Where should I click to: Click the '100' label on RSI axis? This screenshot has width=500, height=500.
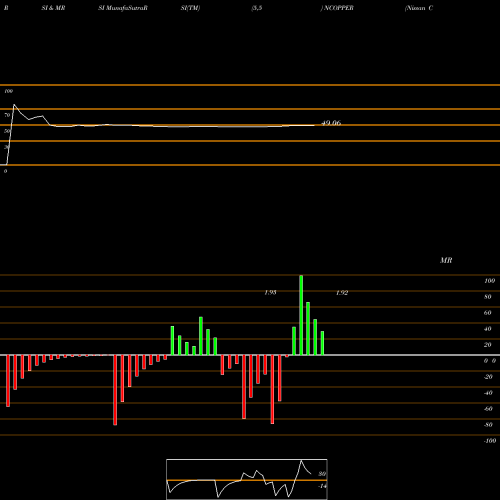tap(8, 91)
